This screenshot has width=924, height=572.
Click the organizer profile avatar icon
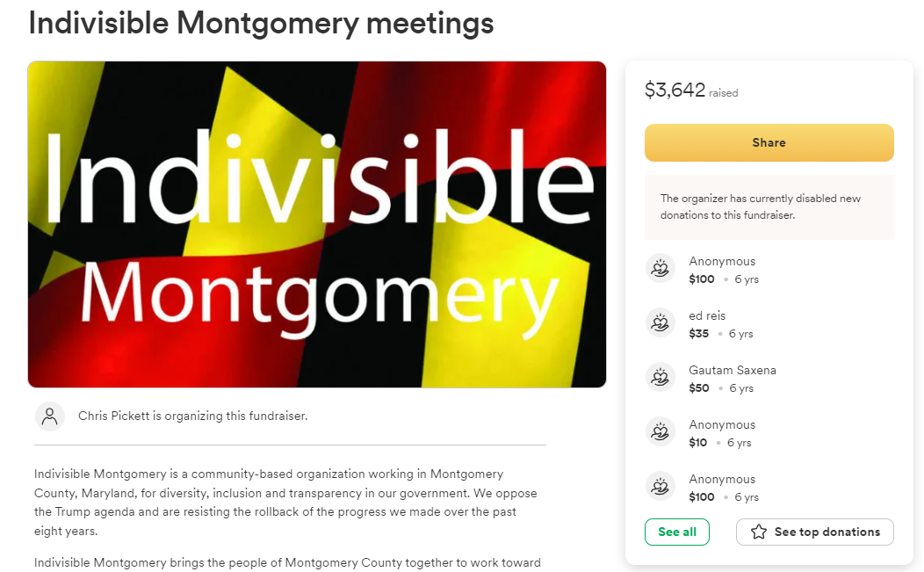50,416
